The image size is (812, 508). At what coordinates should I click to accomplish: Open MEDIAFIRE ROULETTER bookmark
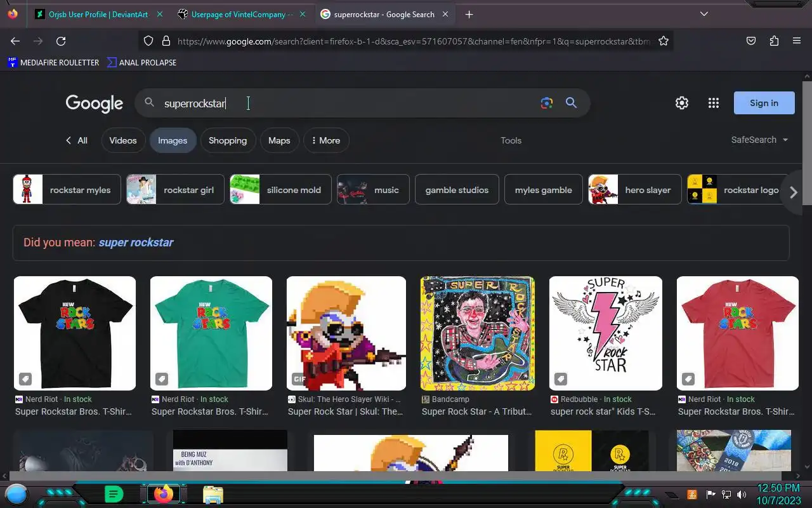(x=53, y=62)
